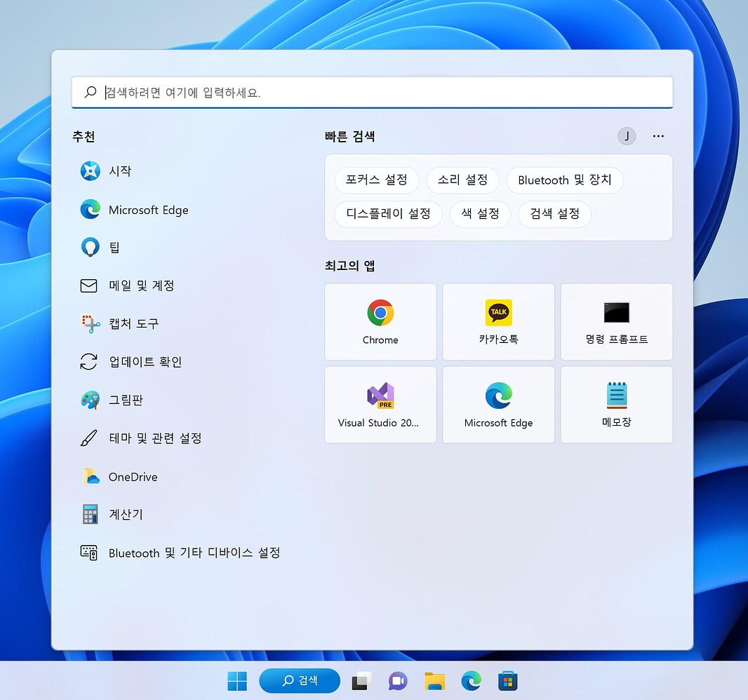Click the 그림판 text label
Image resolution: width=748 pixels, height=700 pixels.
coord(126,400)
